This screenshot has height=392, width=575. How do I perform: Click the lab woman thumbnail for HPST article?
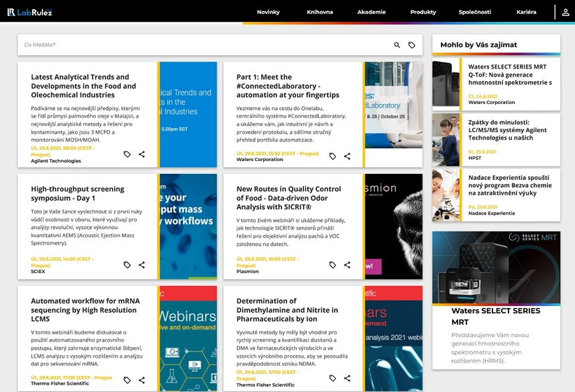446,140
